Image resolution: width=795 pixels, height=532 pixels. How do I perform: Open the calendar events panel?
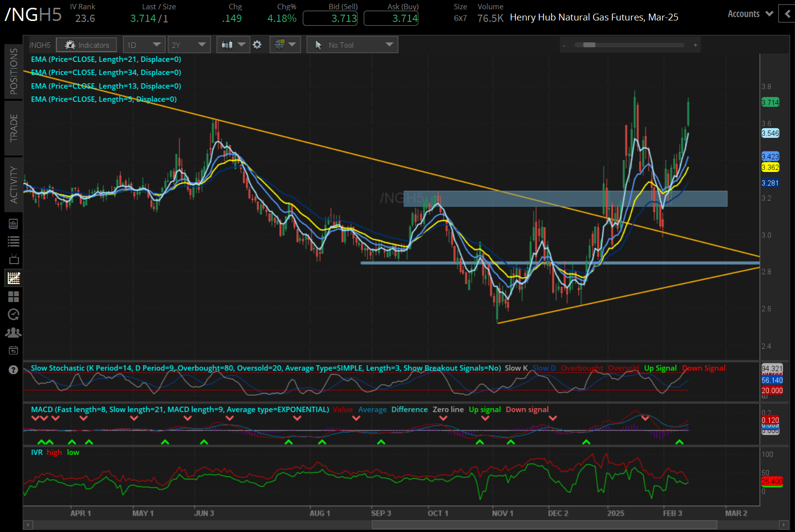14,350
